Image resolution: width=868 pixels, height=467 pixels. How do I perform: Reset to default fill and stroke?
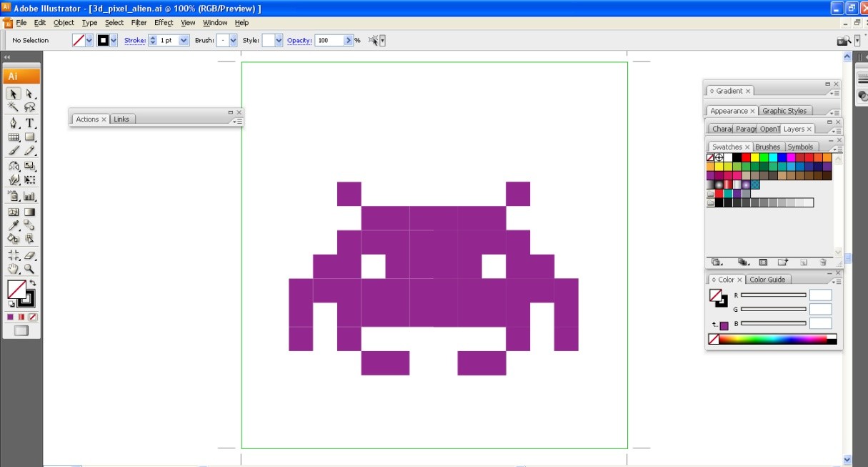coord(11,304)
